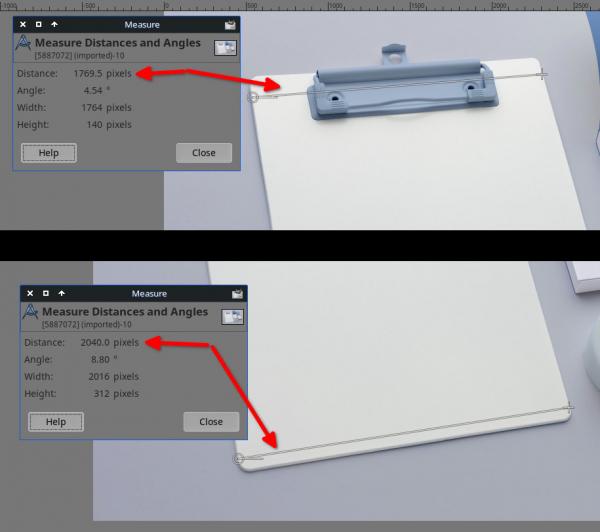Maximize the Measure window showing angle 8.80°

point(46,293)
